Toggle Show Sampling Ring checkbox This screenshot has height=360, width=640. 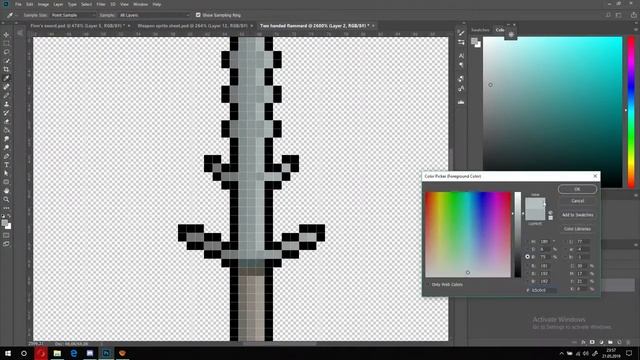[198, 15]
